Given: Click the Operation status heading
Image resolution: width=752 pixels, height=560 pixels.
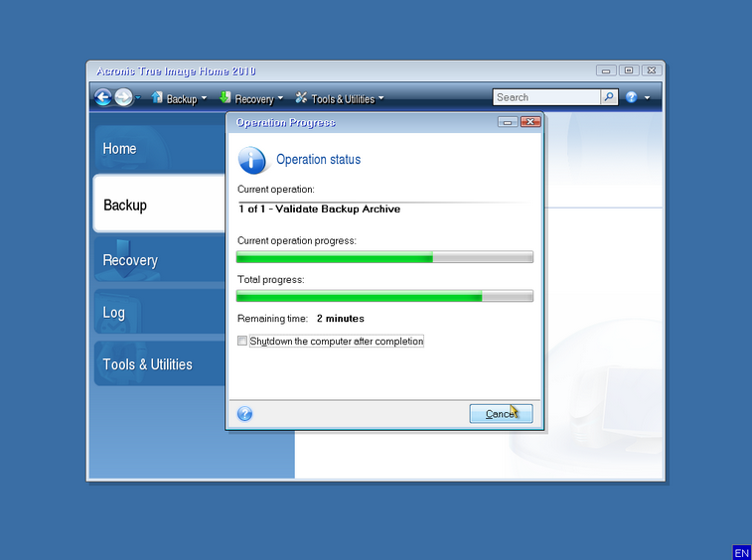Looking at the screenshot, I should click(x=319, y=160).
